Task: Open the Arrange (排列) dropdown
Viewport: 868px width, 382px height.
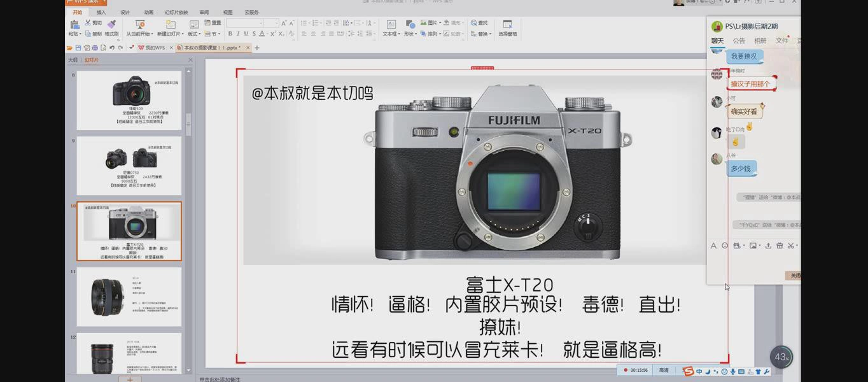Action: pos(431,34)
